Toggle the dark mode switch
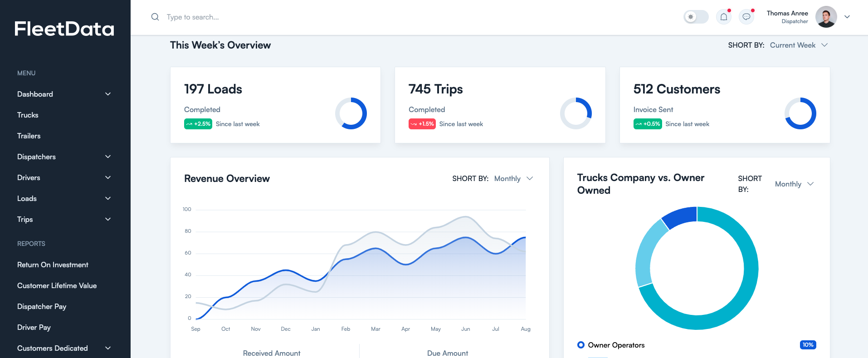 pos(696,17)
